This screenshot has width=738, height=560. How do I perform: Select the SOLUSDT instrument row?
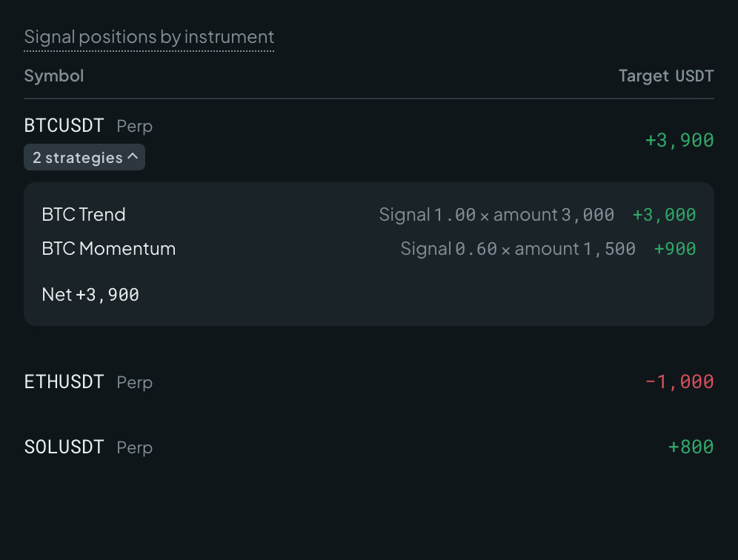click(369, 447)
